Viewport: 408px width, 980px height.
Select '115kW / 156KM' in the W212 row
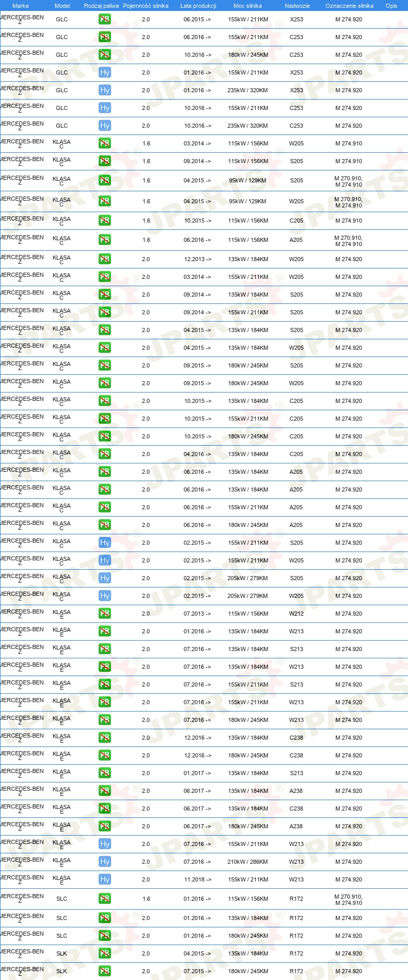(248, 614)
